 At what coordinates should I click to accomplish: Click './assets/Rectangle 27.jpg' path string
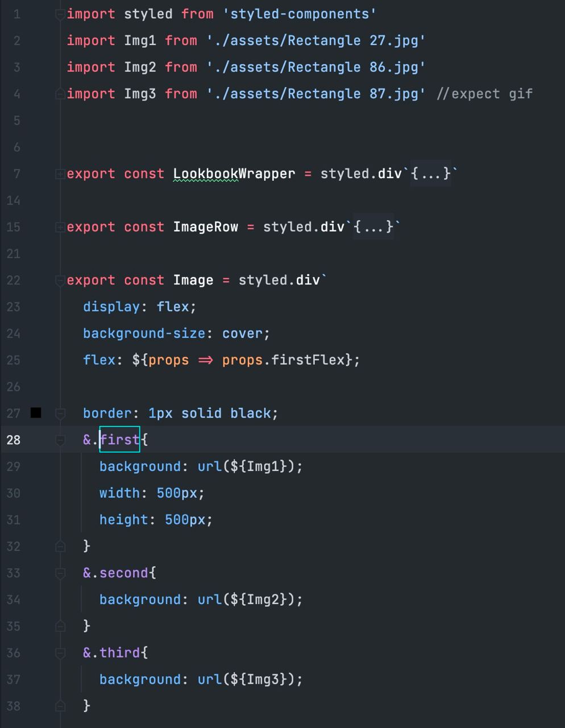tap(316, 41)
